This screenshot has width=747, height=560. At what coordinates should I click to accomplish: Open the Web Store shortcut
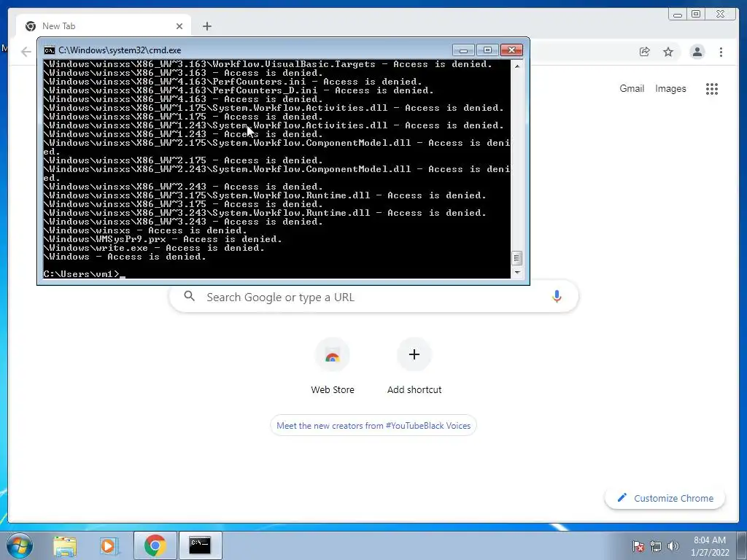[333, 366]
